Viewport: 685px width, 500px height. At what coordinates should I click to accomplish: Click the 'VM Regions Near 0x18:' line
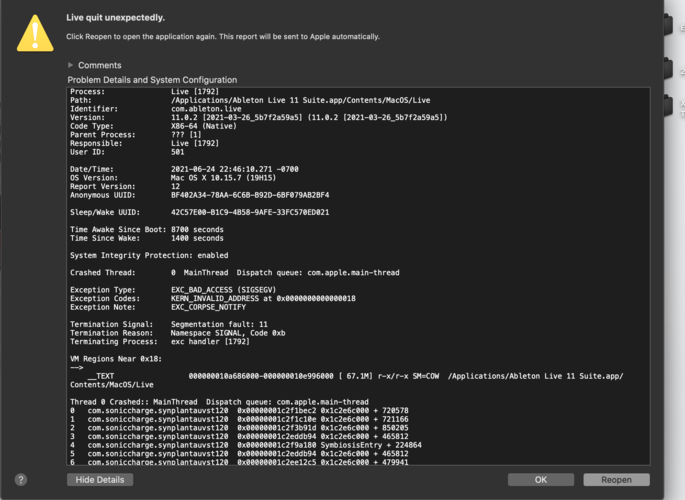point(116,359)
